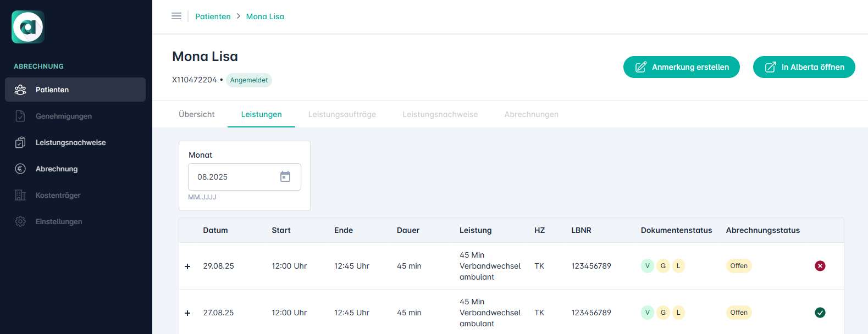
Task: Click the V document badge for 29.08.25
Action: (x=648, y=266)
